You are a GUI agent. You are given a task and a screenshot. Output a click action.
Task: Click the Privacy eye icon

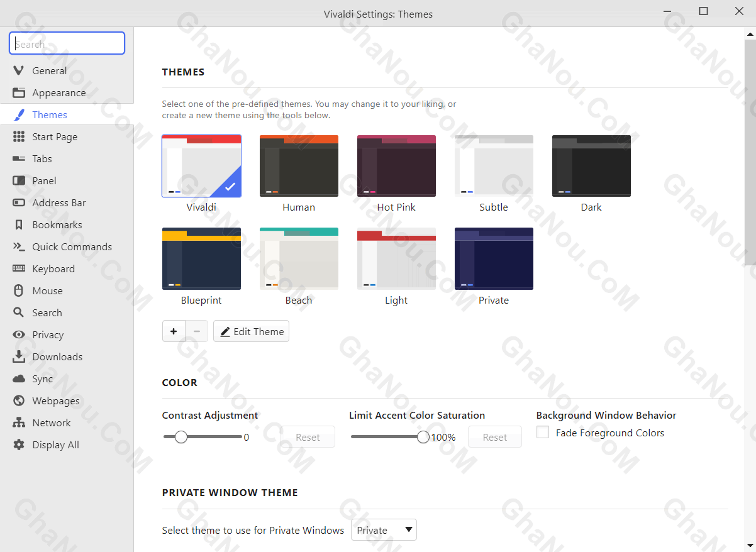pos(19,334)
